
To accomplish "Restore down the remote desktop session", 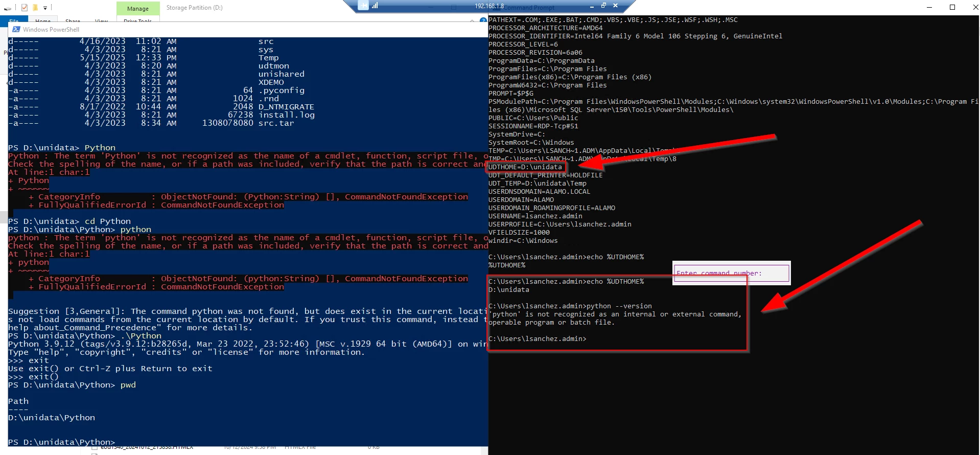I will (603, 6).
